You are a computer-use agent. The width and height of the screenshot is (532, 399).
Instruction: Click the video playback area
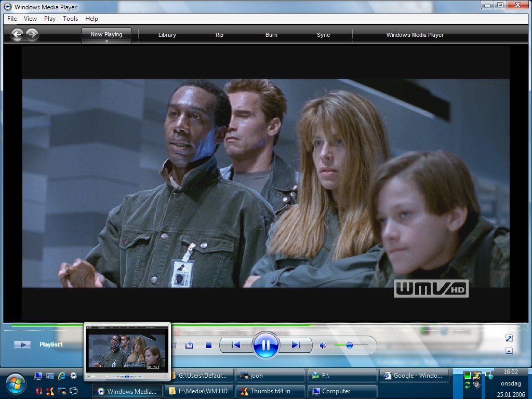pos(265,183)
